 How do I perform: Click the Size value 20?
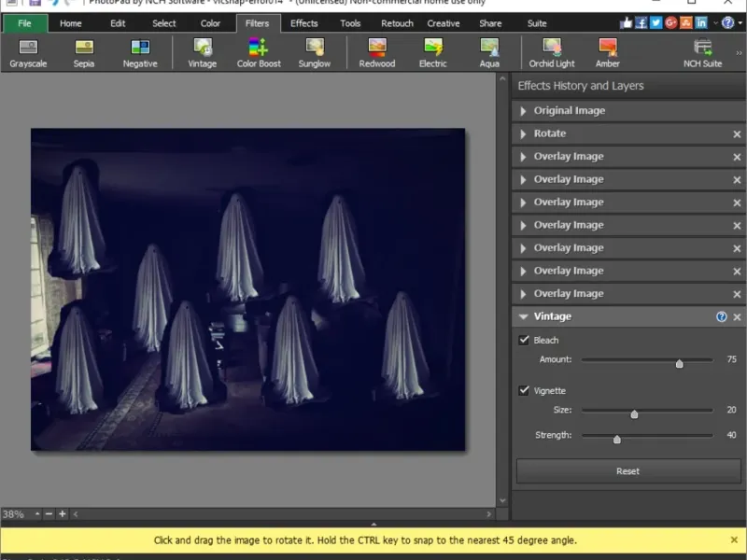tap(732, 410)
